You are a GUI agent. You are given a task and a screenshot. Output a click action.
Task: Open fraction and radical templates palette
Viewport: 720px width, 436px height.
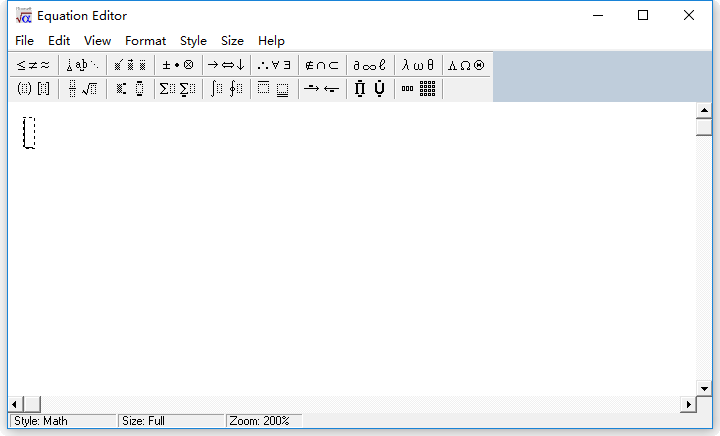coord(82,89)
